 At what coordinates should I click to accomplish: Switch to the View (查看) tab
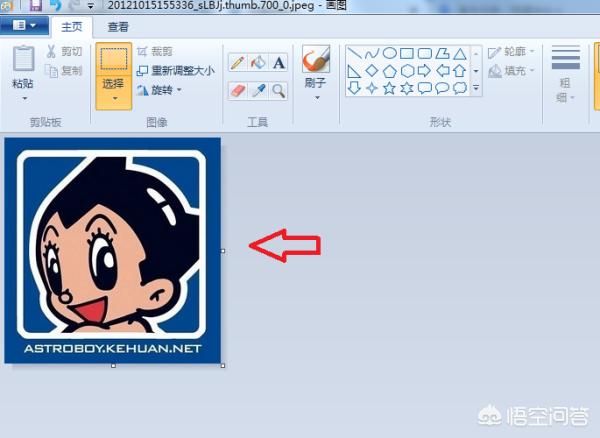click(x=118, y=27)
